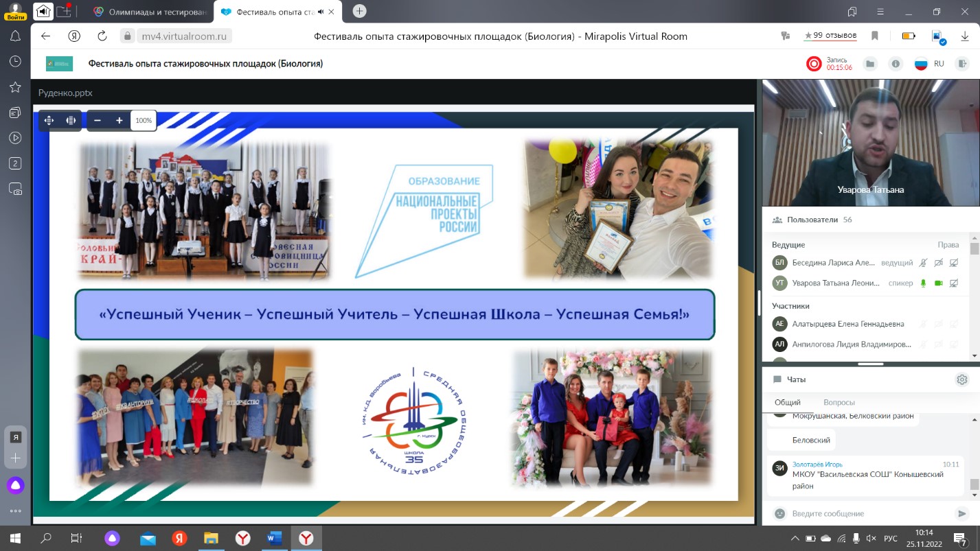
Task: Leave the room via exit icon
Action: coord(961,63)
